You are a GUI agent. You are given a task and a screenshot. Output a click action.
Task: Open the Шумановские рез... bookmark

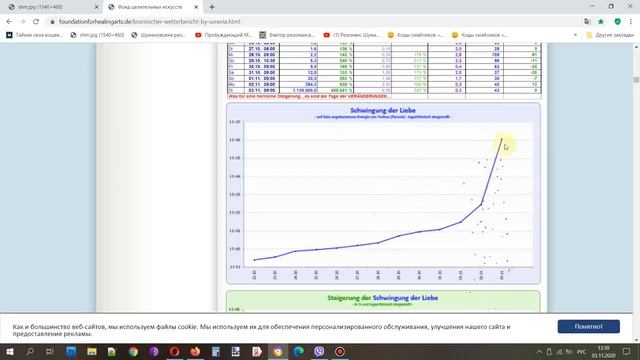click(158, 35)
